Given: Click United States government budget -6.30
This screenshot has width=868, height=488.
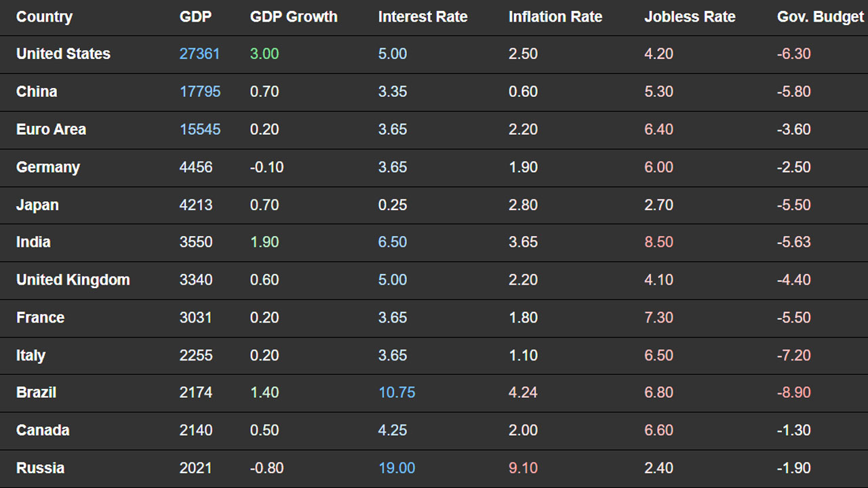Looking at the screenshot, I should 794,54.
